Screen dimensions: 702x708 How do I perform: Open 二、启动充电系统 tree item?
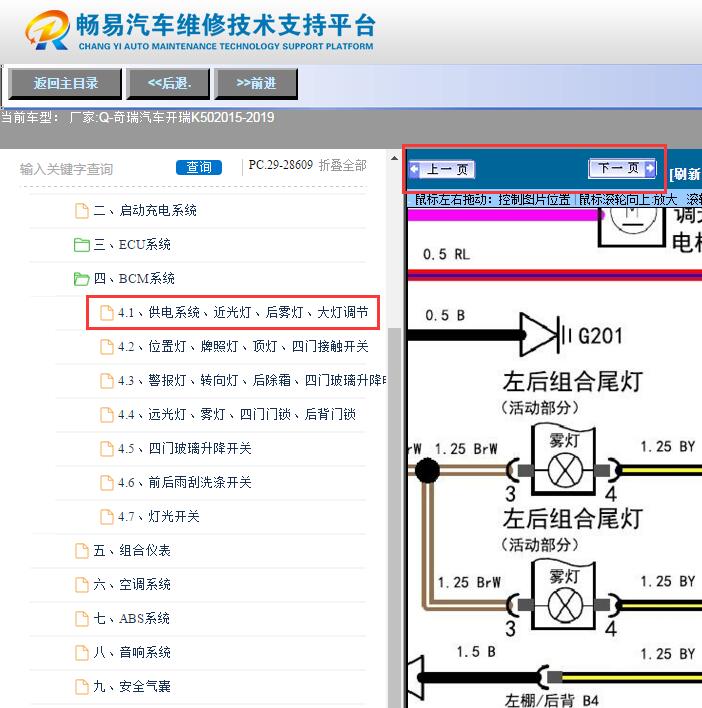click(x=145, y=210)
